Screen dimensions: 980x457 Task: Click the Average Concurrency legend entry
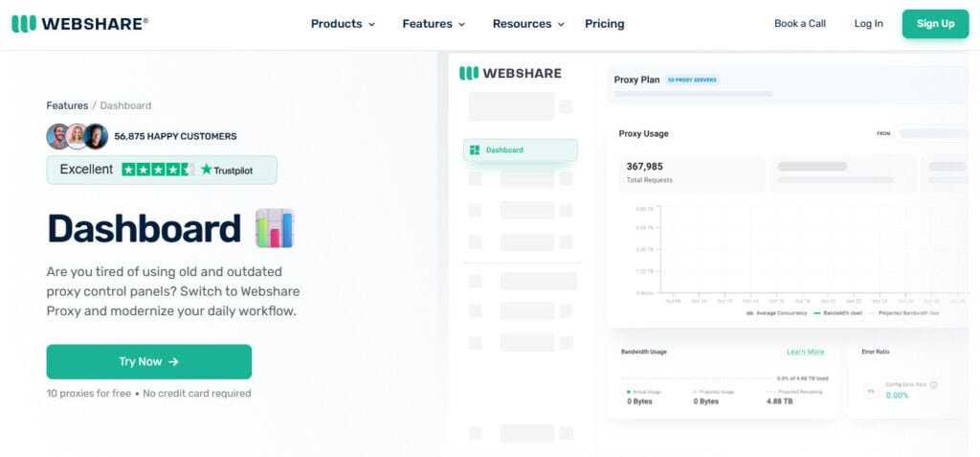[x=777, y=312]
